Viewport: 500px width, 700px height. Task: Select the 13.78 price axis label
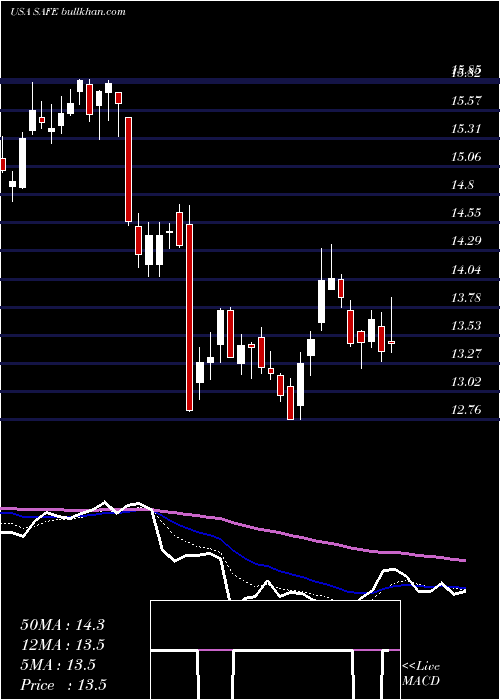[x=466, y=297]
